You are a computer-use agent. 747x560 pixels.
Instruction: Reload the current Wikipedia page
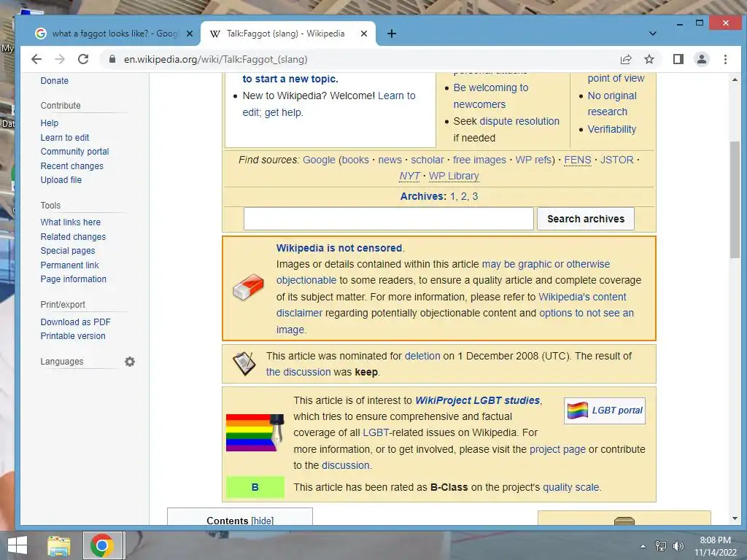coord(83,59)
